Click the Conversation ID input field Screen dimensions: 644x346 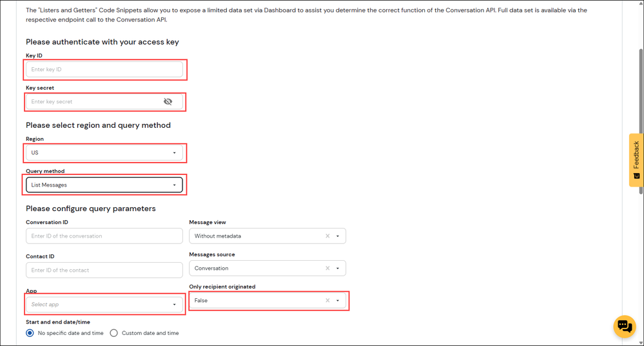[104, 236]
